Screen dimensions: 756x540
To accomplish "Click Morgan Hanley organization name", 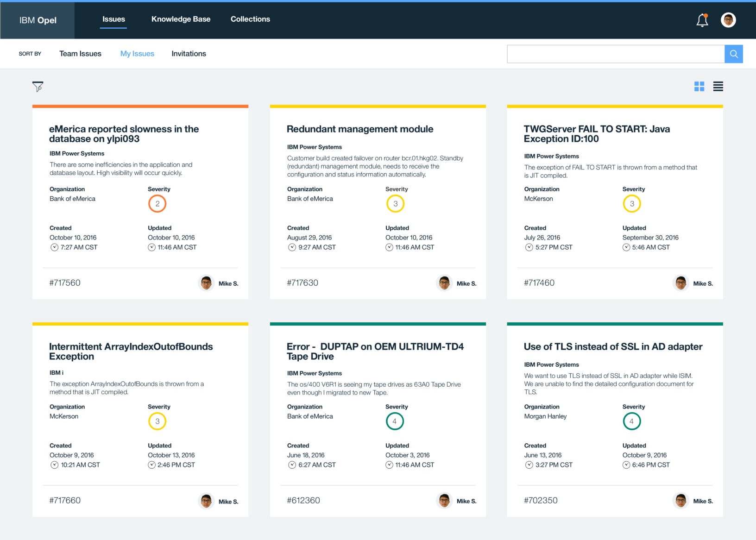I will 545,416.
